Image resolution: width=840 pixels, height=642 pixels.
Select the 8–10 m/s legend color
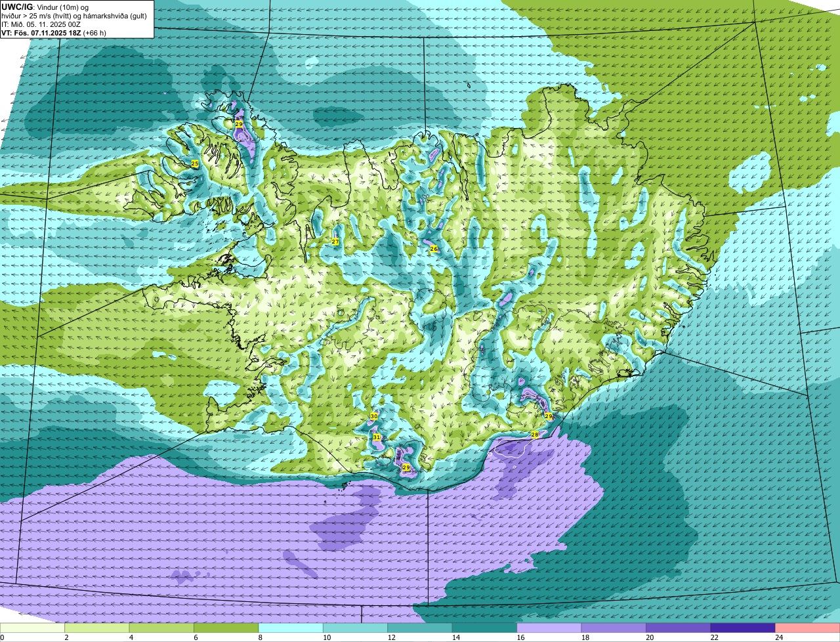(x=291, y=628)
